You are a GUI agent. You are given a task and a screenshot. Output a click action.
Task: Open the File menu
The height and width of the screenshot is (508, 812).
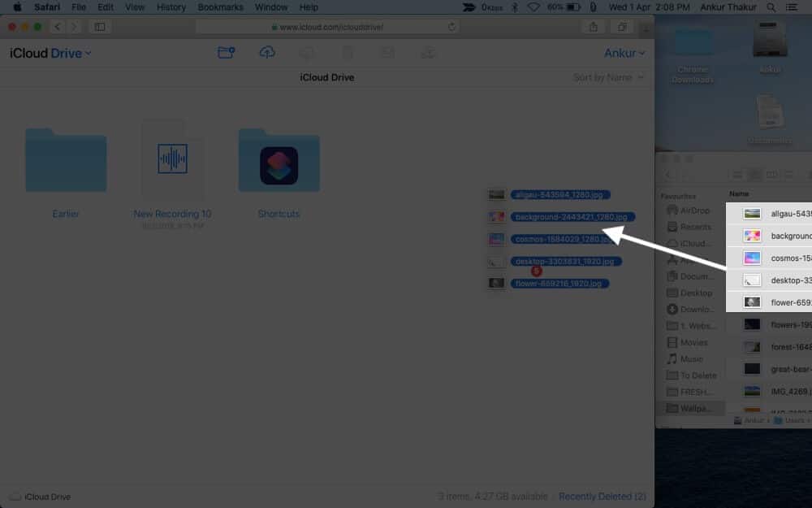pos(79,7)
